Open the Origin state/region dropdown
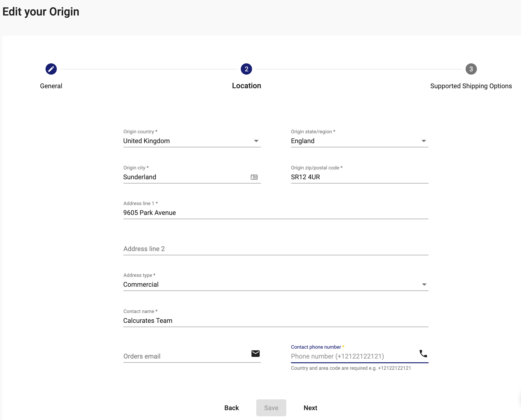521x420 pixels. 360,141
